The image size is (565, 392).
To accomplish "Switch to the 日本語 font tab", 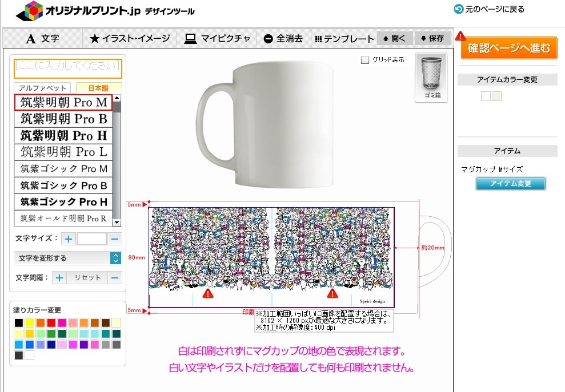I will point(98,88).
